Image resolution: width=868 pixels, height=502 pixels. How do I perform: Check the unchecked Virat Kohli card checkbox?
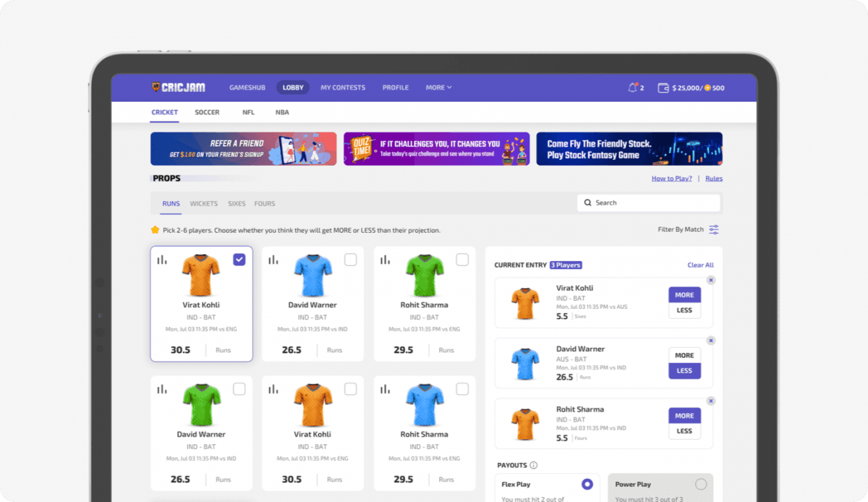350,389
